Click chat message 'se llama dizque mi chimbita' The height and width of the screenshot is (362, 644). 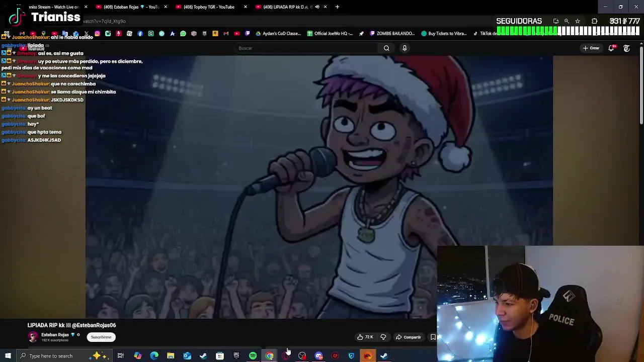pos(83,92)
